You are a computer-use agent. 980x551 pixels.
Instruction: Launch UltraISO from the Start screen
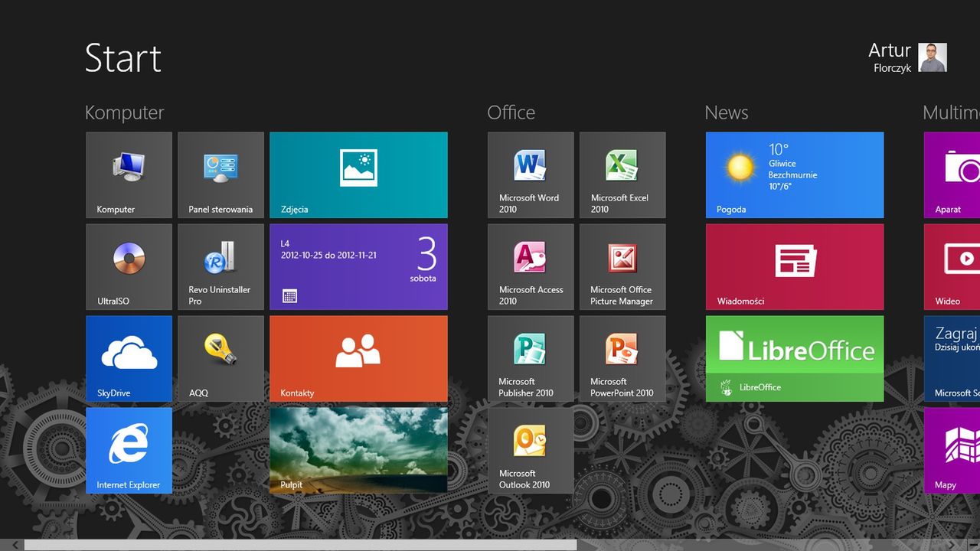(129, 267)
